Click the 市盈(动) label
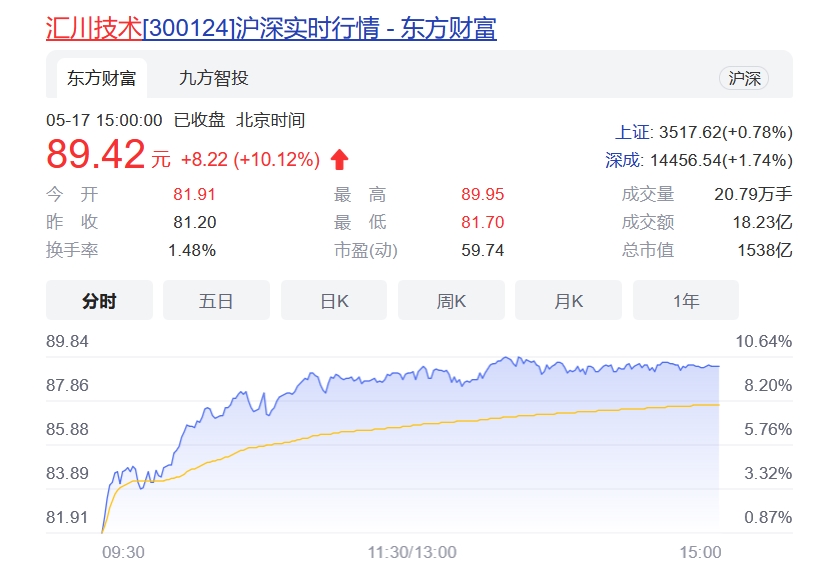Viewport: 829px width, 573px height. 366,250
